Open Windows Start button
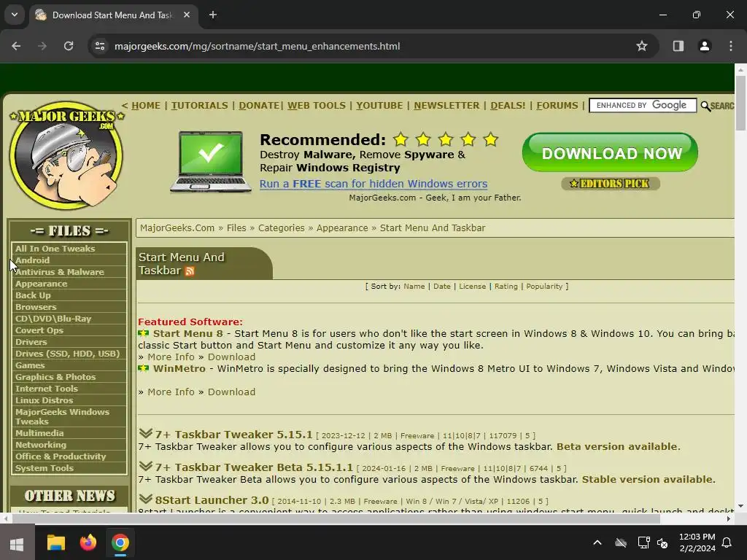This screenshot has width=747, height=560. click(x=17, y=543)
